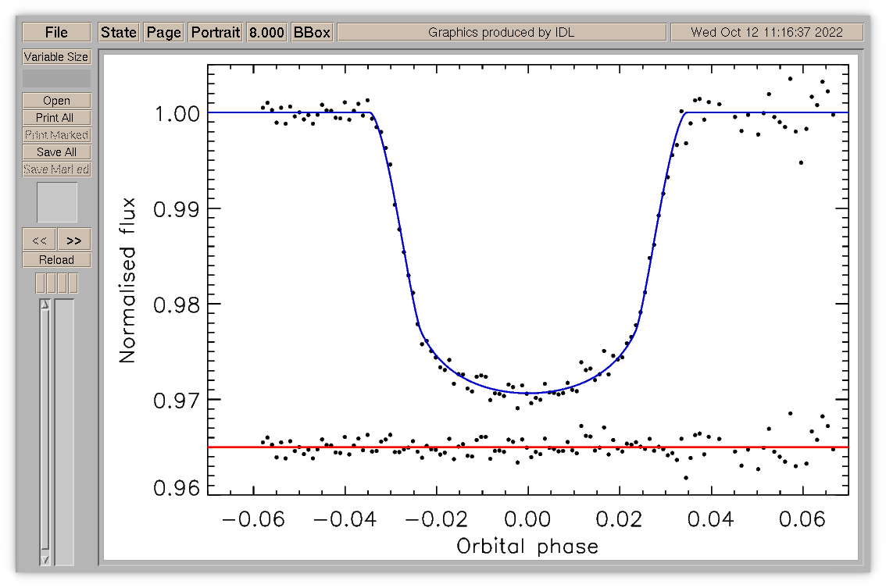Click the panner box below Save Marked
This screenshot has height=588, width=886.
[x=57, y=202]
